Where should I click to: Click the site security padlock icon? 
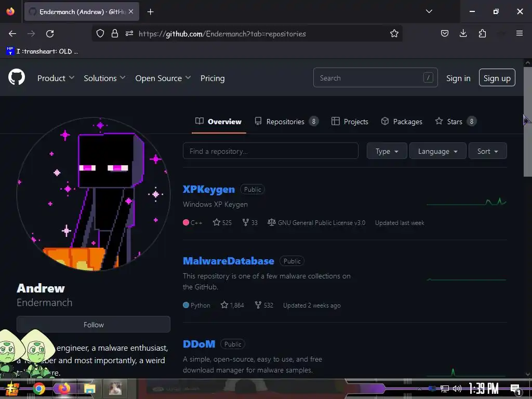coord(115,34)
